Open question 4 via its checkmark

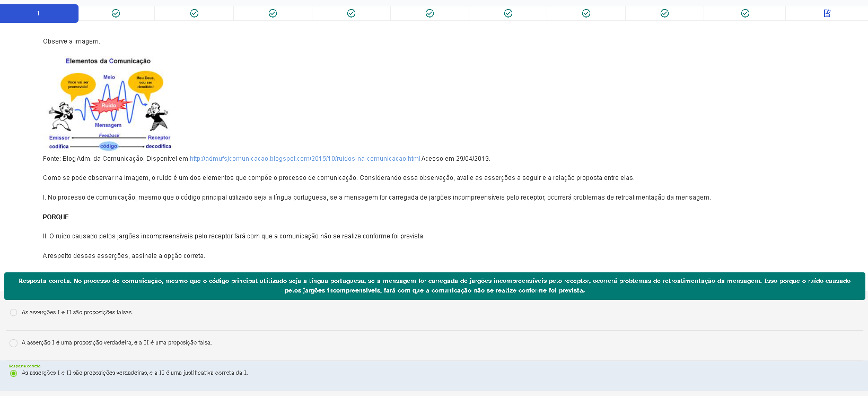point(273,13)
